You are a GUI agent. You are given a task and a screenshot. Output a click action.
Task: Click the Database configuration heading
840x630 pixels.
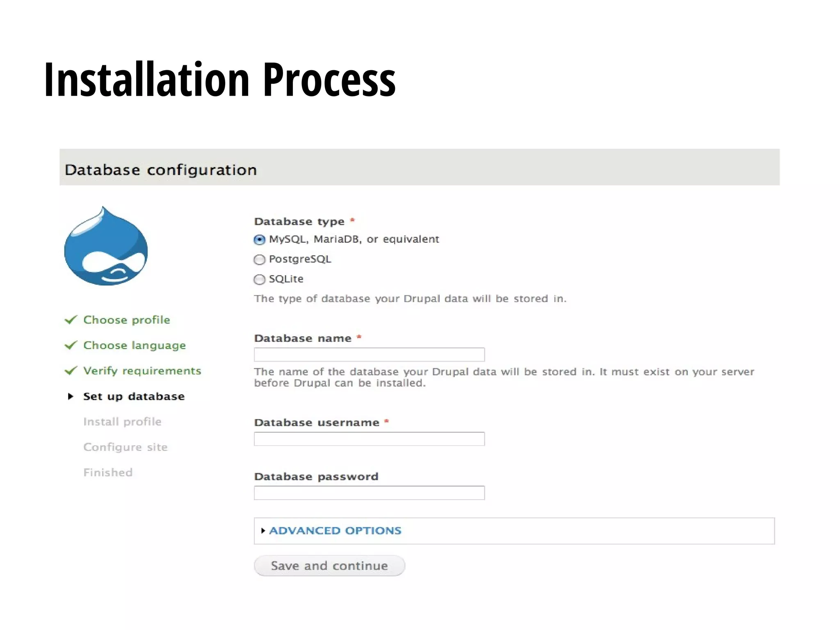[161, 170]
